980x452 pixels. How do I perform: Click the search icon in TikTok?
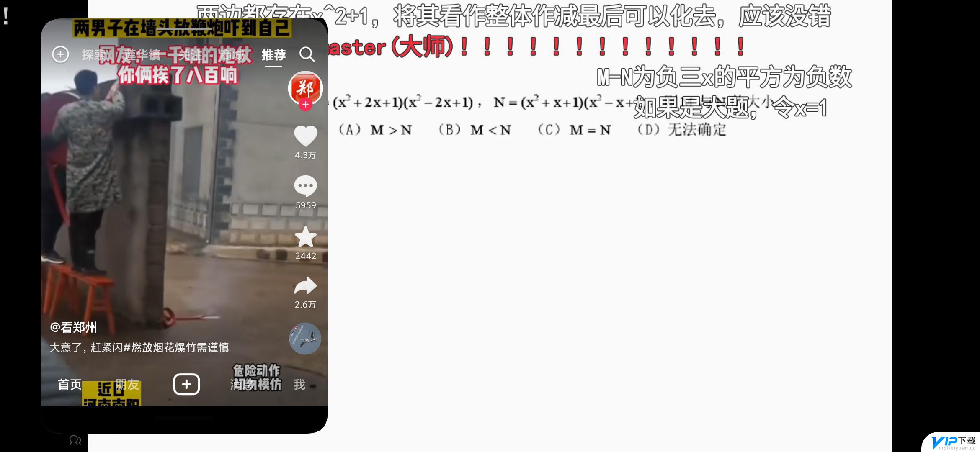coord(307,54)
